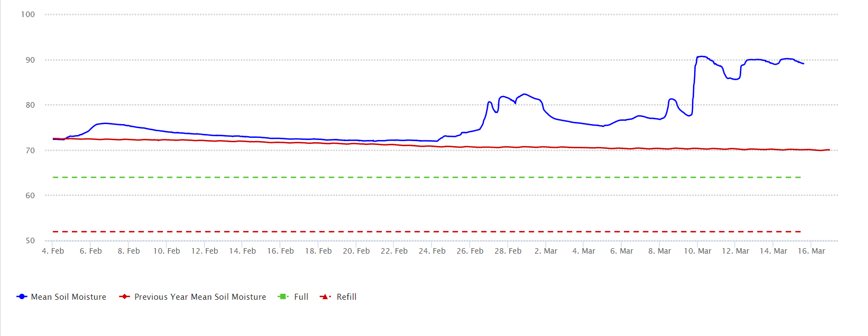Click the red triangle Refill legend marker
This screenshot has height=336, width=868.
pos(325,296)
